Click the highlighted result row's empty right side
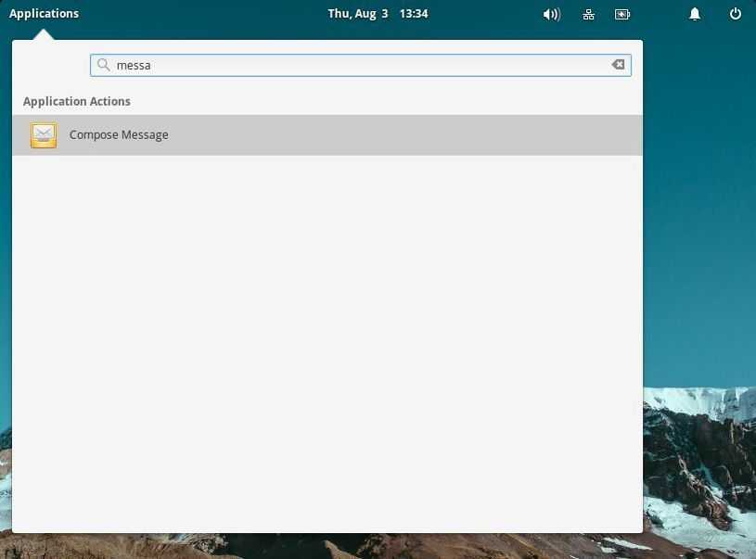The image size is (756, 559). (464, 135)
